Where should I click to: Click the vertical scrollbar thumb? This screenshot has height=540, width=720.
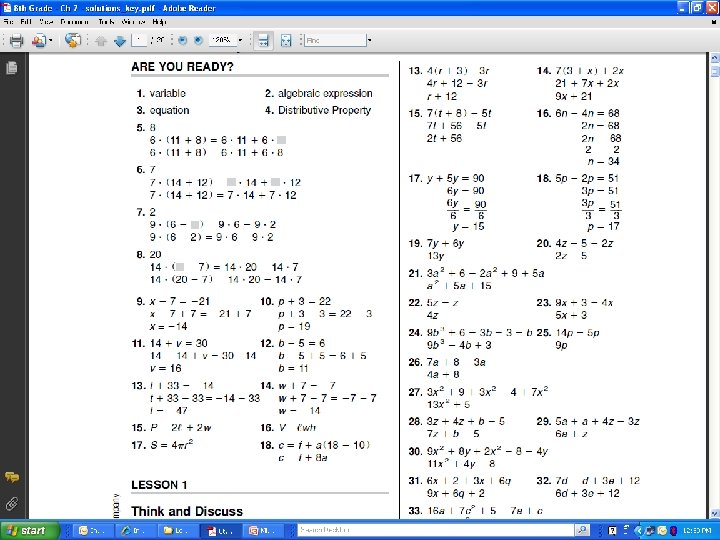click(715, 71)
